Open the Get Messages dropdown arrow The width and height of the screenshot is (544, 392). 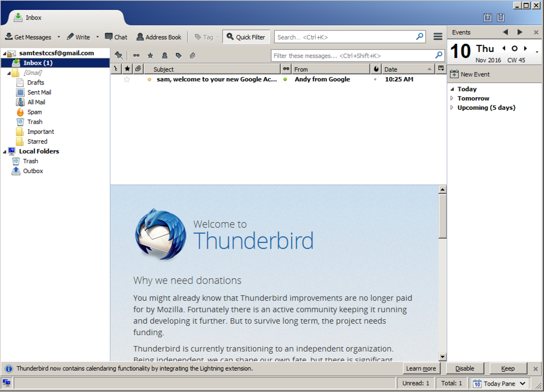[x=58, y=37]
